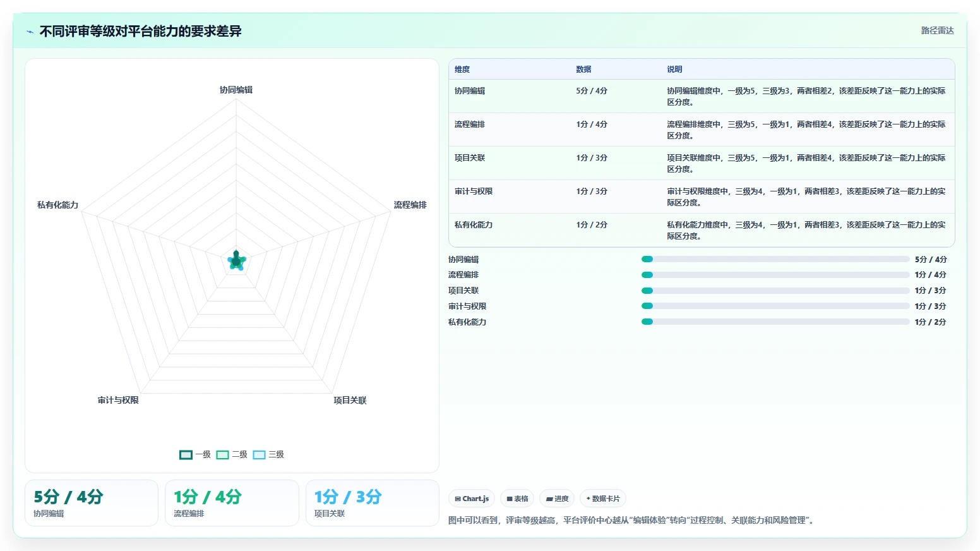Image resolution: width=980 pixels, height=551 pixels.
Task: Click the 流程编排维度中 description text
Action: (x=806, y=130)
